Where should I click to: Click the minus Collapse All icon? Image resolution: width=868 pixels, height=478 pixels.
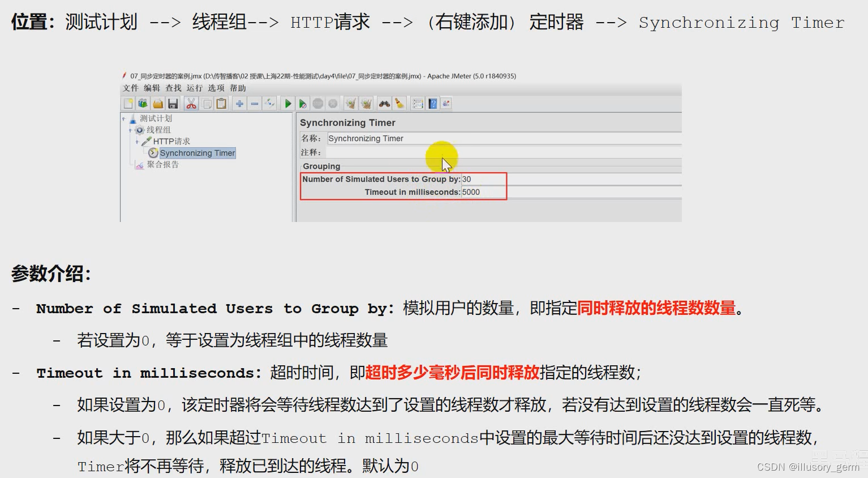pyautogui.click(x=255, y=104)
